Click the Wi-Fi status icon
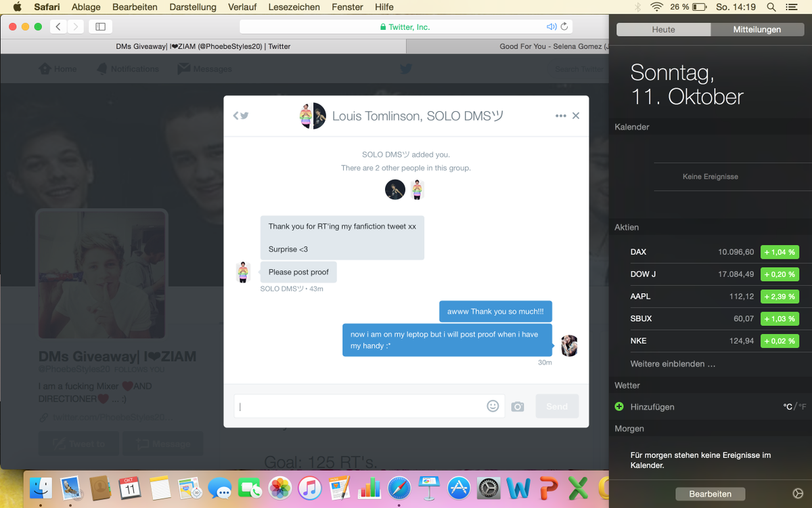The image size is (812, 508). click(656, 7)
